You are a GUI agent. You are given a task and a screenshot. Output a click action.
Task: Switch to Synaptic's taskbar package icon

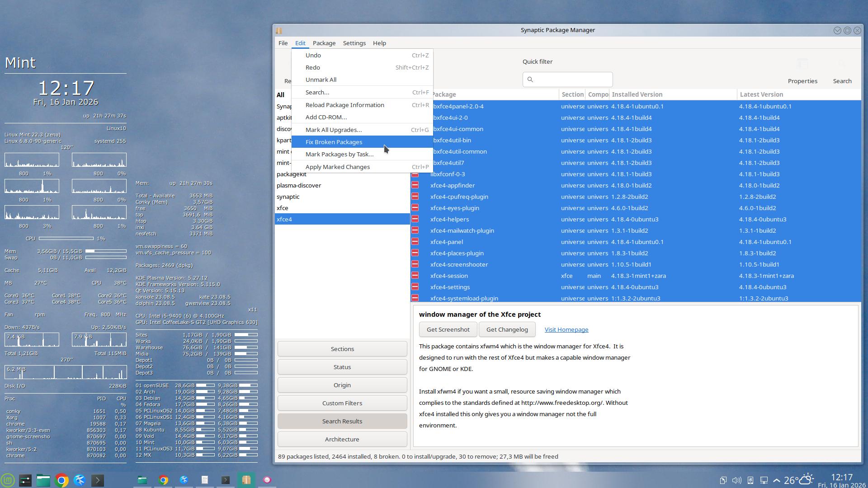tap(246, 480)
